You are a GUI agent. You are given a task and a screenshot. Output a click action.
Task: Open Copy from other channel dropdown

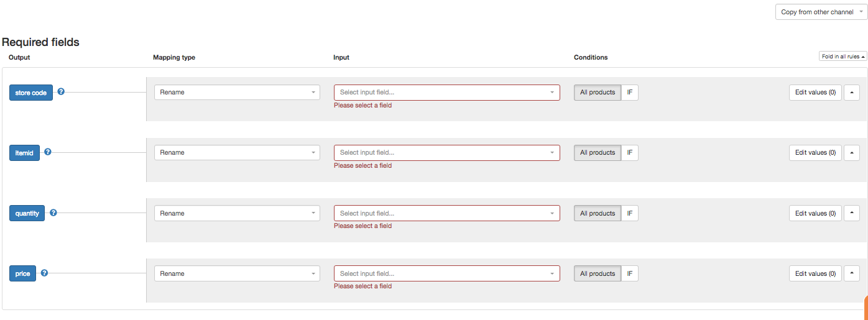coord(821,12)
